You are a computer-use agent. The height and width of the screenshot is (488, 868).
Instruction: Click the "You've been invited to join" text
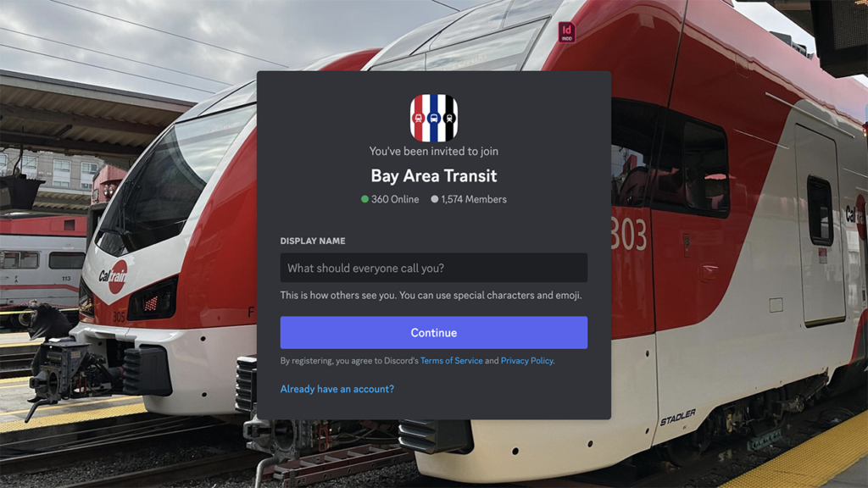pos(433,151)
